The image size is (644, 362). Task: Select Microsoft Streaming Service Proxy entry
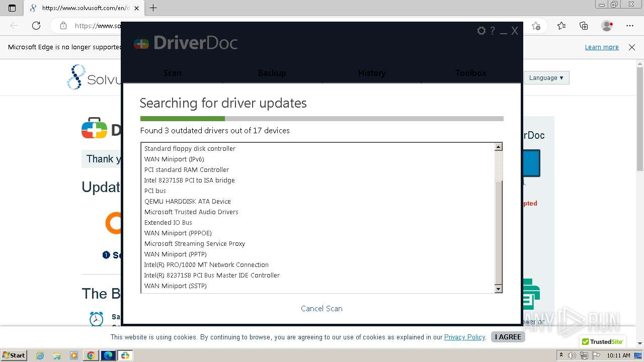pyautogui.click(x=195, y=244)
